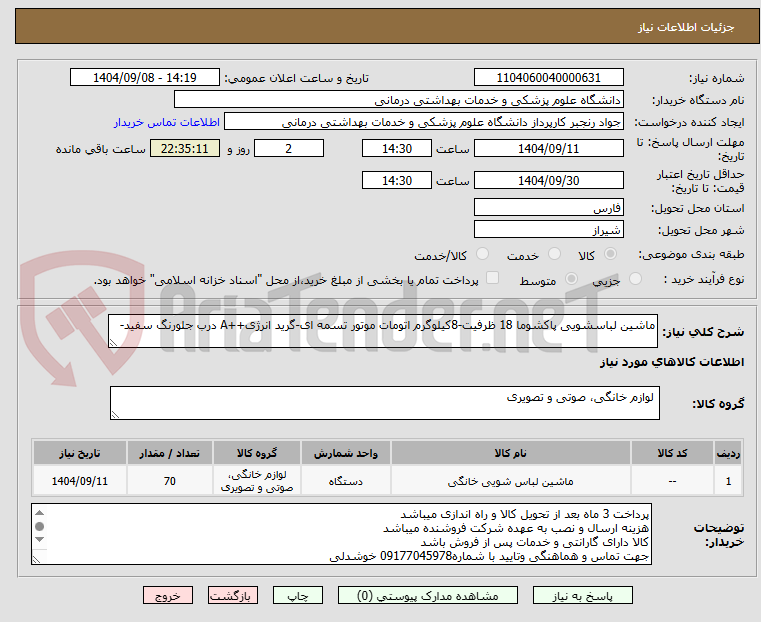Click the response deadline time 14:30 field

pyautogui.click(x=397, y=148)
